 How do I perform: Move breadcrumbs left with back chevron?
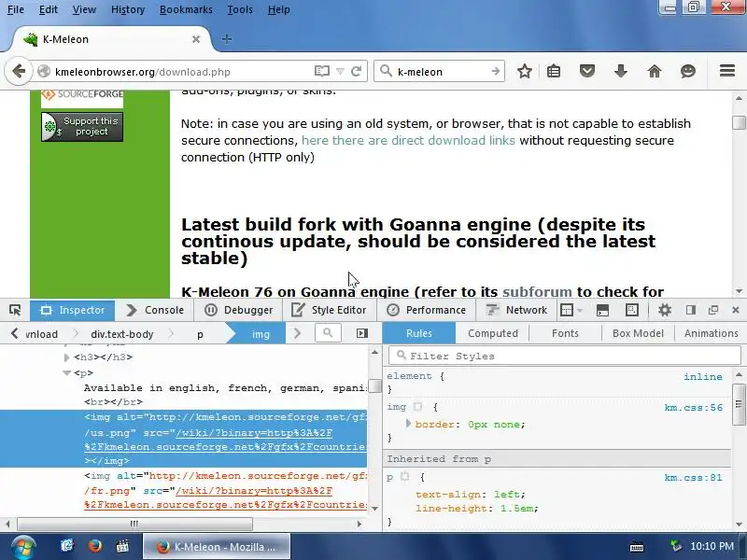[15, 333]
